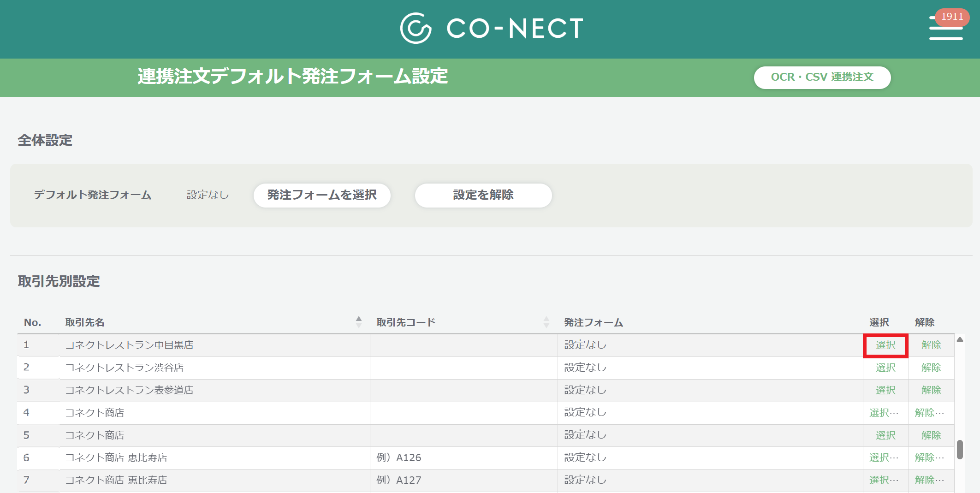Click the 例）A127 code cell

coord(464,480)
